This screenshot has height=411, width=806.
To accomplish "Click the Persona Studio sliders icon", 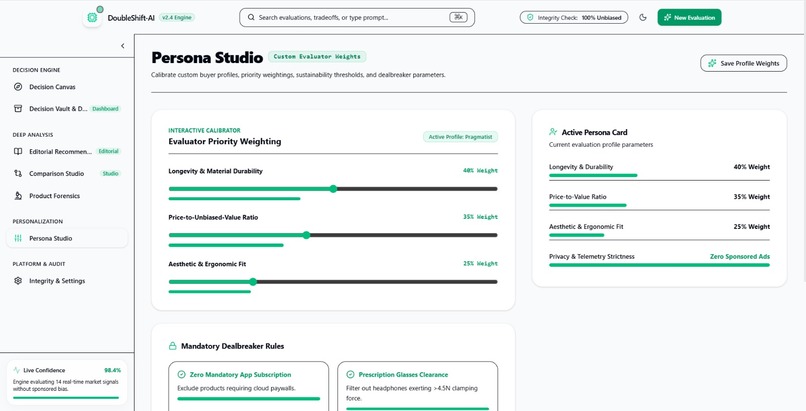I will (x=18, y=238).
